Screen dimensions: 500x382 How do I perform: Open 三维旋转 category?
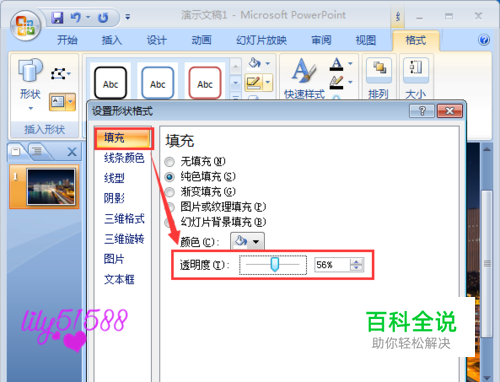[124, 239]
